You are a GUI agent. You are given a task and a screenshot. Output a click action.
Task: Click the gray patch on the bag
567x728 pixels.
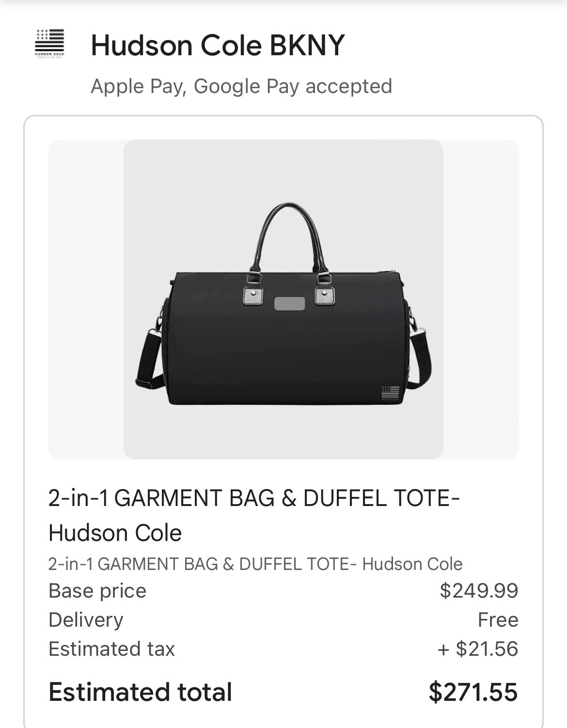coord(289,304)
